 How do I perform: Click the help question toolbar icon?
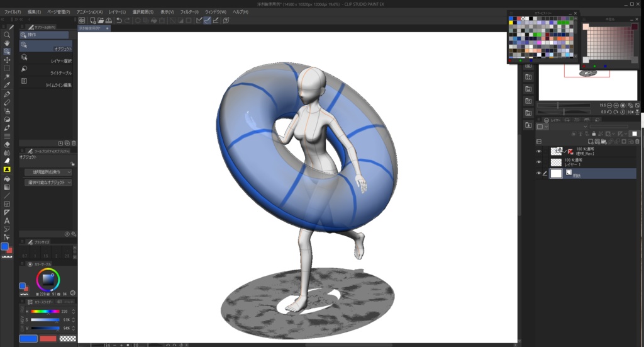point(226,20)
